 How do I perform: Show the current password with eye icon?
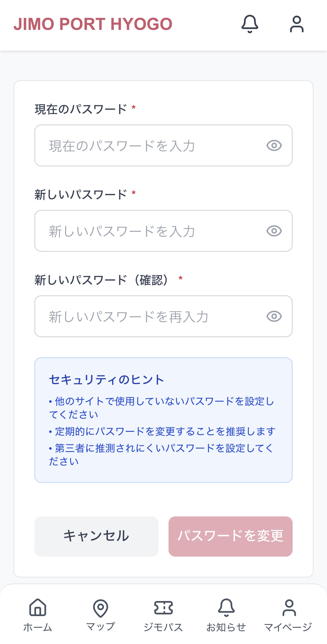(274, 145)
